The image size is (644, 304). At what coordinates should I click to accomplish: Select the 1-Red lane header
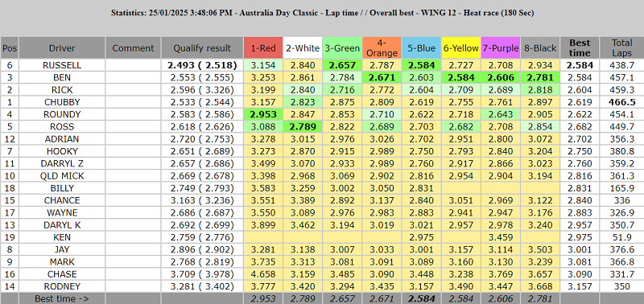[263, 48]
